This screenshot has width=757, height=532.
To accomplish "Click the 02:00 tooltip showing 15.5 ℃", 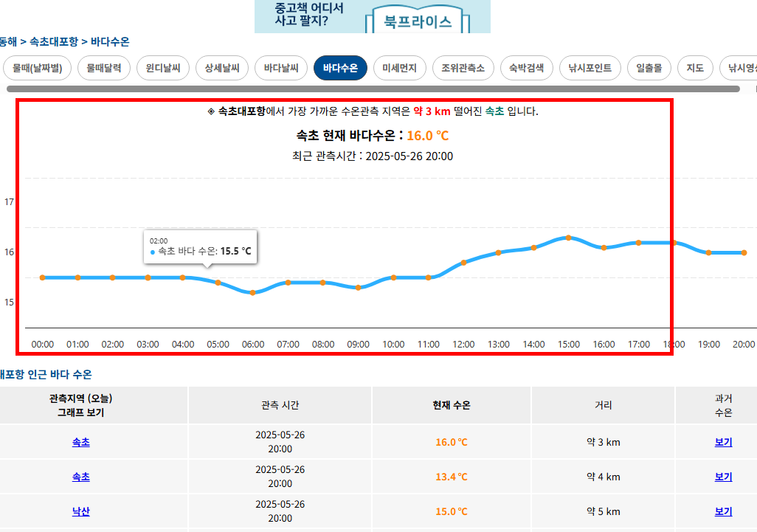I will pos(201,246).
